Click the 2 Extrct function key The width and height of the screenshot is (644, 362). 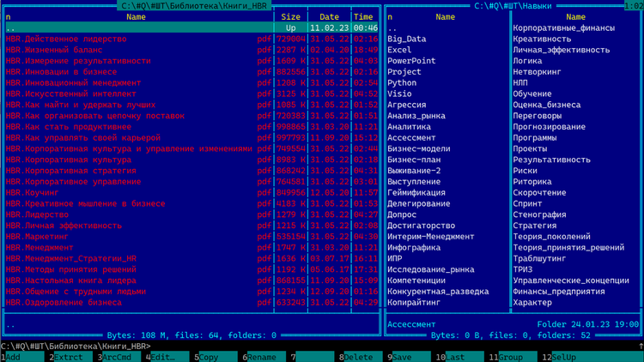[69, 357]
